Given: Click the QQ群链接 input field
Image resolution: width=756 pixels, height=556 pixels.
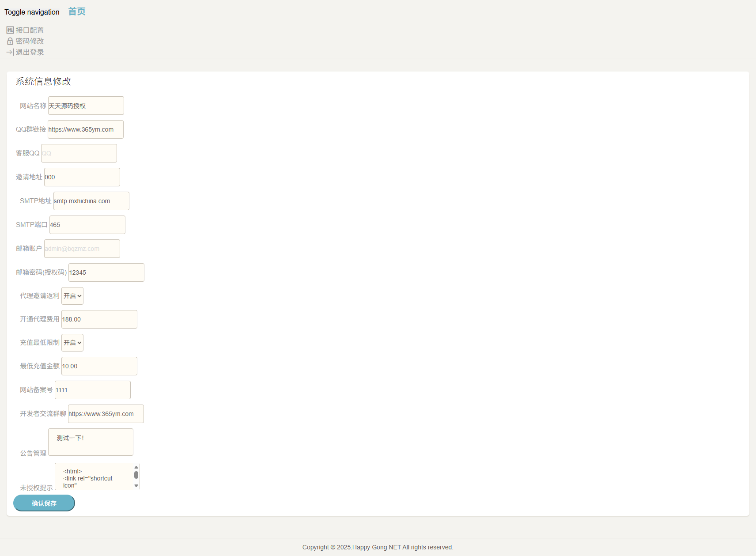Looking at the screenshot, I should [86, 129].
